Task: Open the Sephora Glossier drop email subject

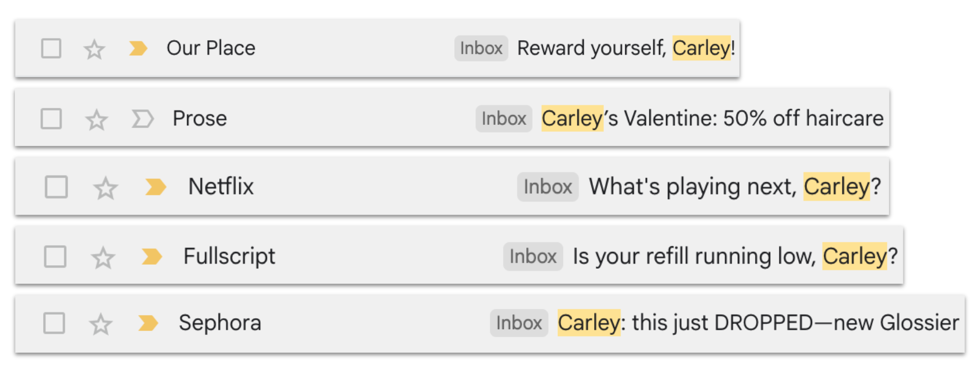Action: tap(759, 323)
